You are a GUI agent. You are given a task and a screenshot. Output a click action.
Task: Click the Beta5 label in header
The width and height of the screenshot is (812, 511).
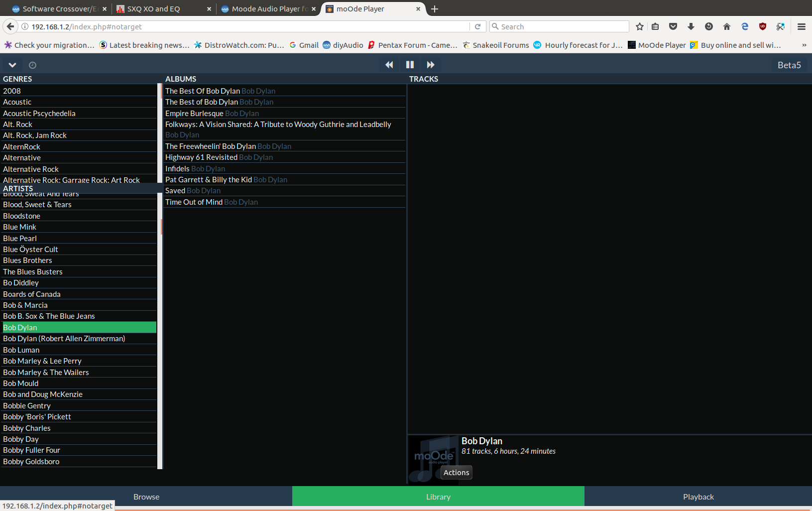pos(789,65)
